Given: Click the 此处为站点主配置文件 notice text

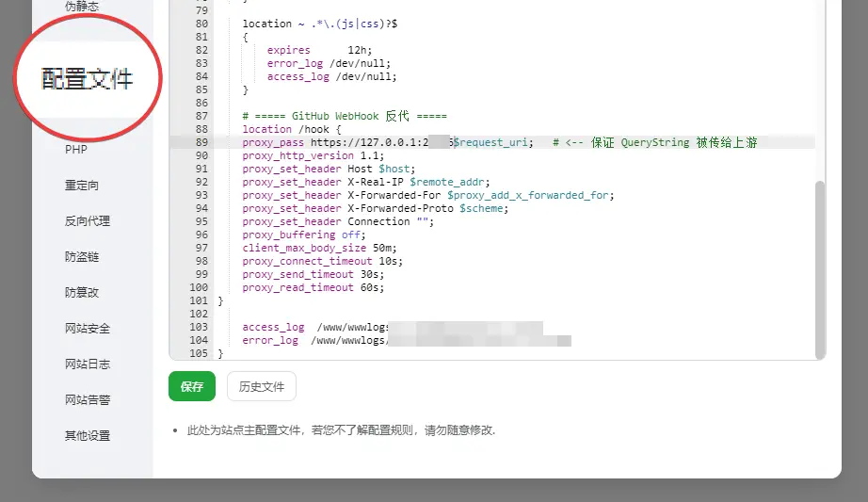Looking at the screenshot, I should coord(341,430).
